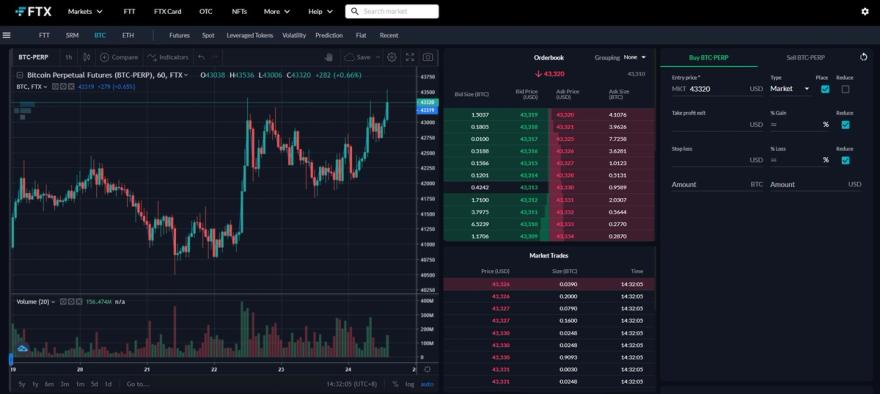Set chart range to 6m
Image resolution: width=880 pixels, height=394 pixels.
click(x=49, y=384)
